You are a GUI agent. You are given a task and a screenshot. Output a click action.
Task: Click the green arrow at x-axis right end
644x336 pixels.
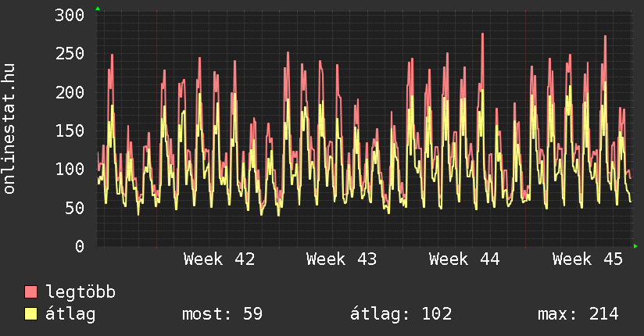(x=636, y=246)
